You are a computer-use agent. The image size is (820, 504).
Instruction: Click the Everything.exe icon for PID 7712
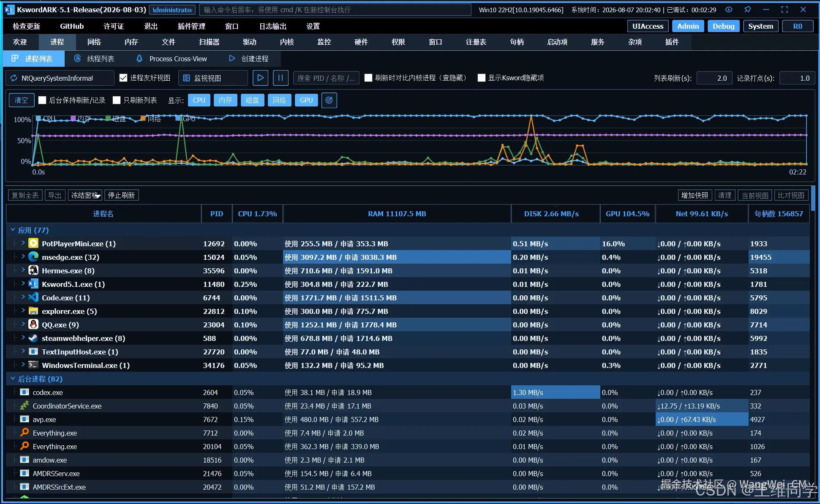(x=25, y=433)
